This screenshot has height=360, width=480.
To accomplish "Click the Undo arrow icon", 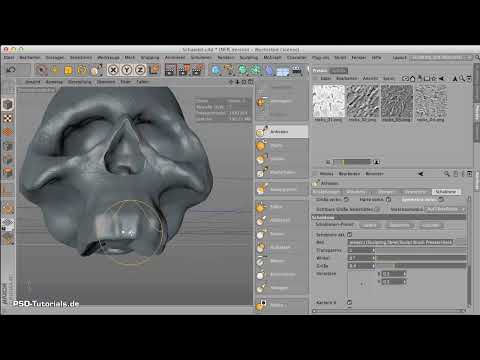I will coord(11,70).
